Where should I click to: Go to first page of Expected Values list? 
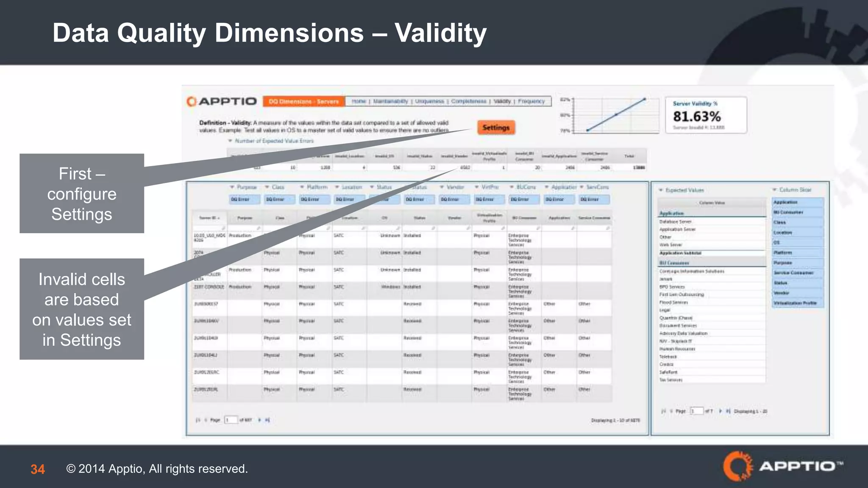(x=664, y=411)
